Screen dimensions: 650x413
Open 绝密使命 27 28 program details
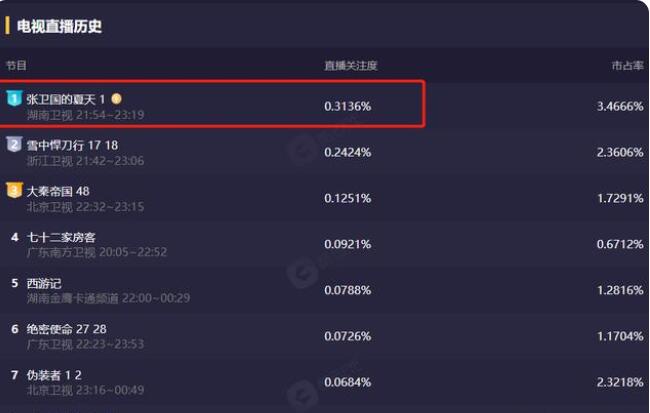tap(66, 329)
